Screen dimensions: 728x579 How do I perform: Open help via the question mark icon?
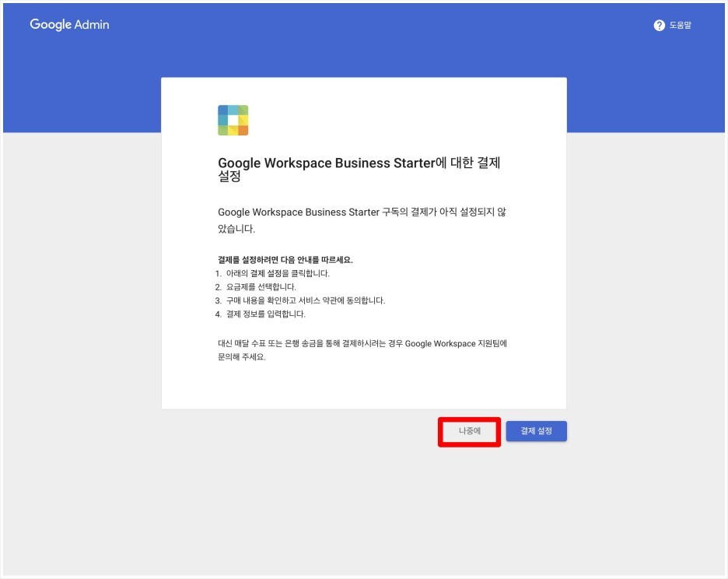[x=659, y=26]
